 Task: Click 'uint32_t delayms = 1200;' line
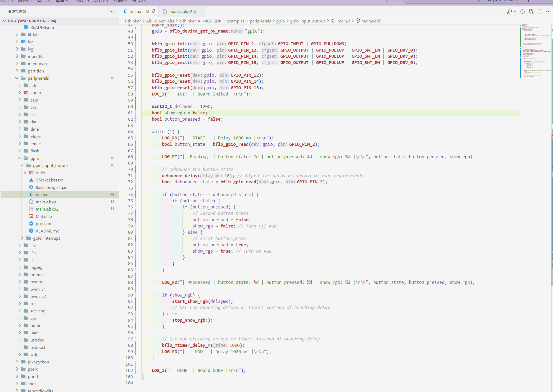[182, 106]
